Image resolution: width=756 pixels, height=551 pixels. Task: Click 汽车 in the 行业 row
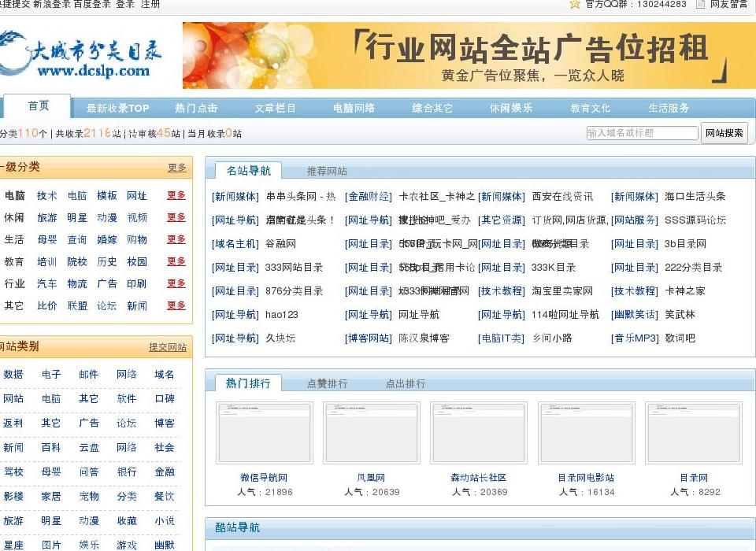46,283
